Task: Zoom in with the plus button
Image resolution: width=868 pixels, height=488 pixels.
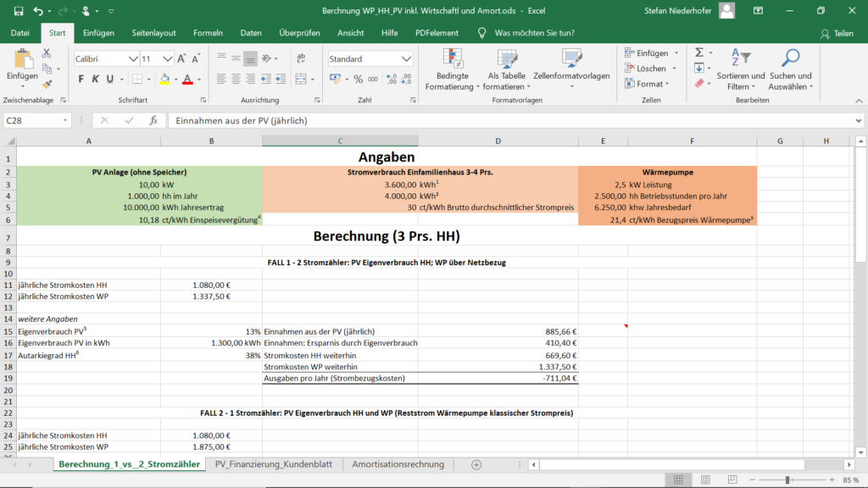Action: (x=832, y=480)
